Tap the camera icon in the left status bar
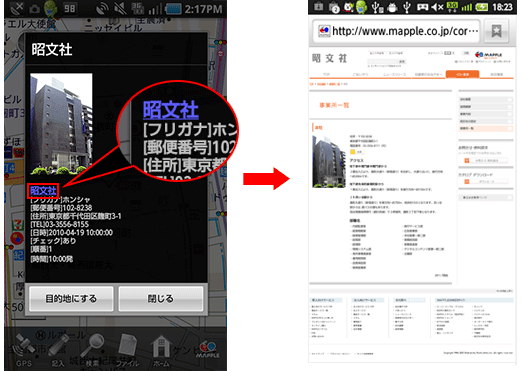The image size is (522, 371). pyautogui.click(x=34, y=9)
